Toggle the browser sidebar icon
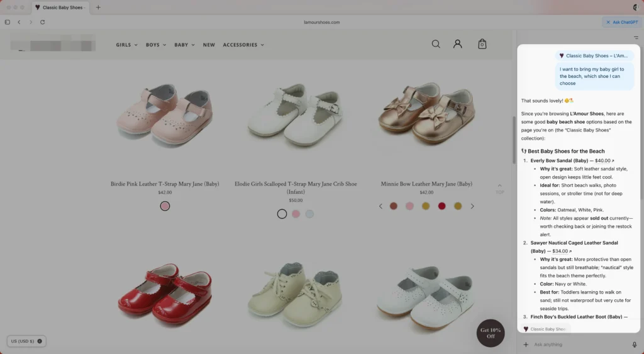644x354 pixels. tap(8, 22)
